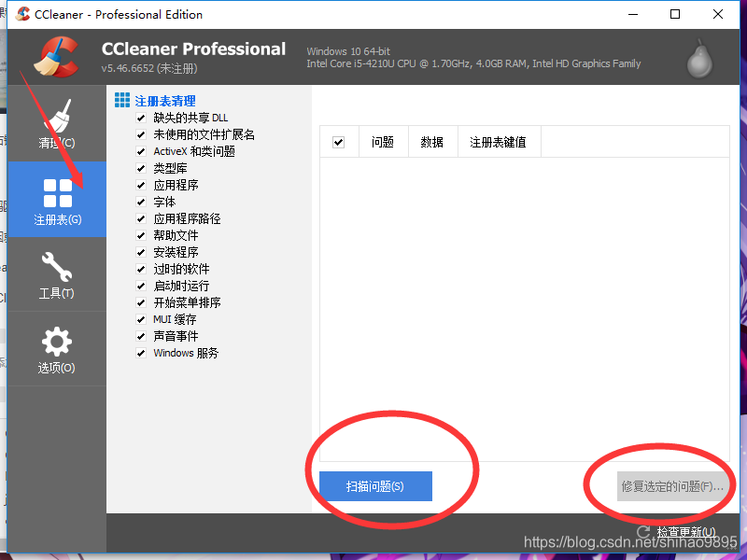Image resolution: width=747 pixels, height=560 pixels.
Task: Uncheck 未使用的文件扩展名 checkbox
Action: click(x=141, y=134)
